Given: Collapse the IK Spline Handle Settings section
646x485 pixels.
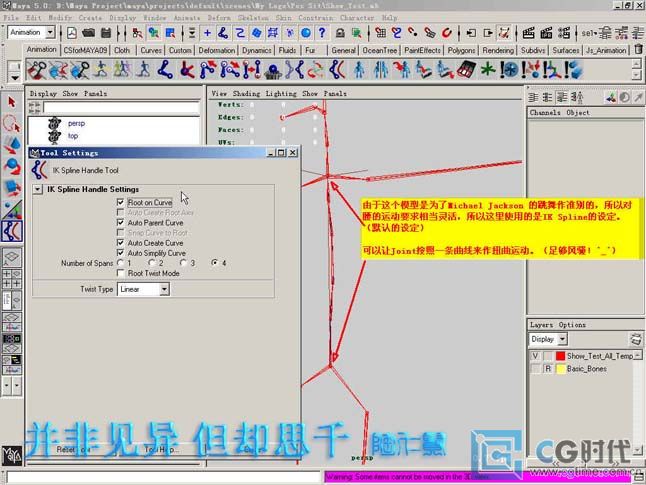Looking at the screenshot, I should pyautogui.click(x=37, y=189).
